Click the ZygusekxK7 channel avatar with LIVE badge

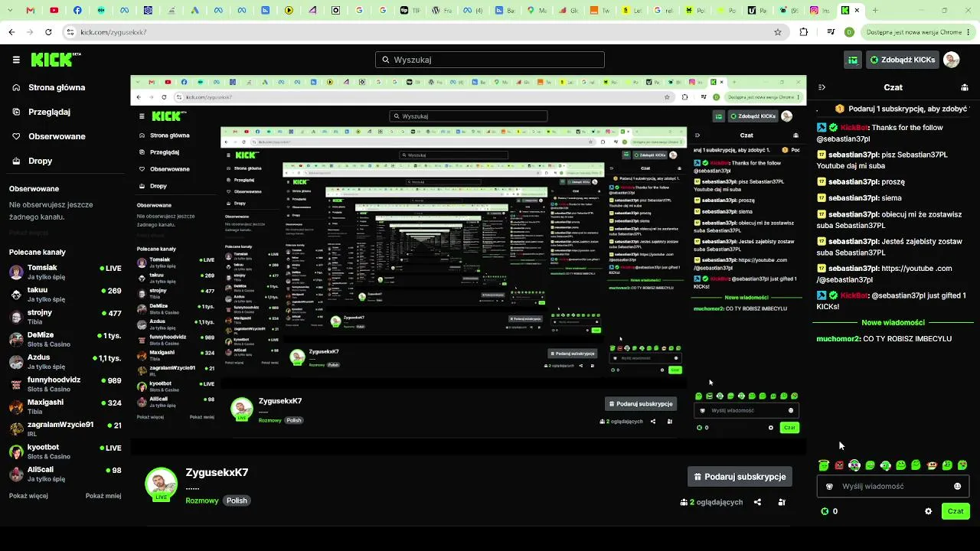coord(161,484)
